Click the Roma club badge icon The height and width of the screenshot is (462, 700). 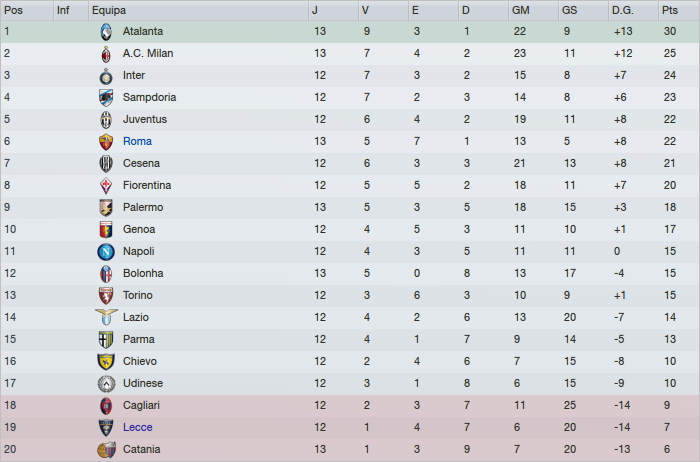106,141
